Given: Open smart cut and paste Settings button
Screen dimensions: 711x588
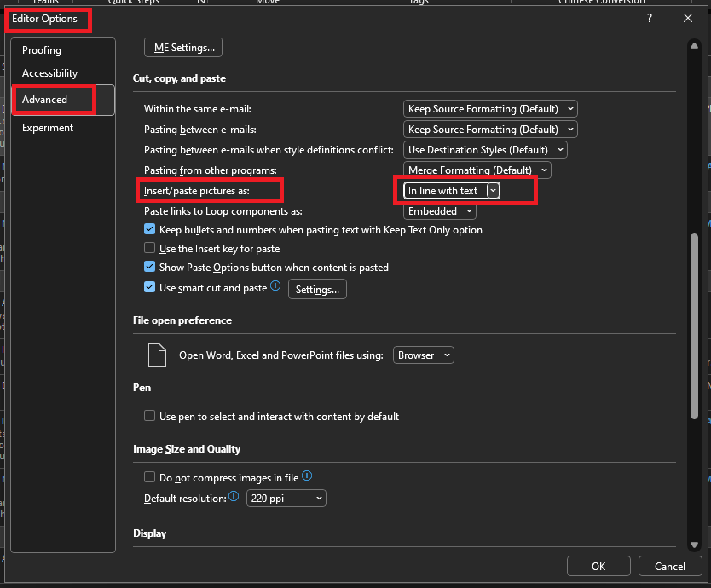Looking at the screenshot, I should 317,289.
